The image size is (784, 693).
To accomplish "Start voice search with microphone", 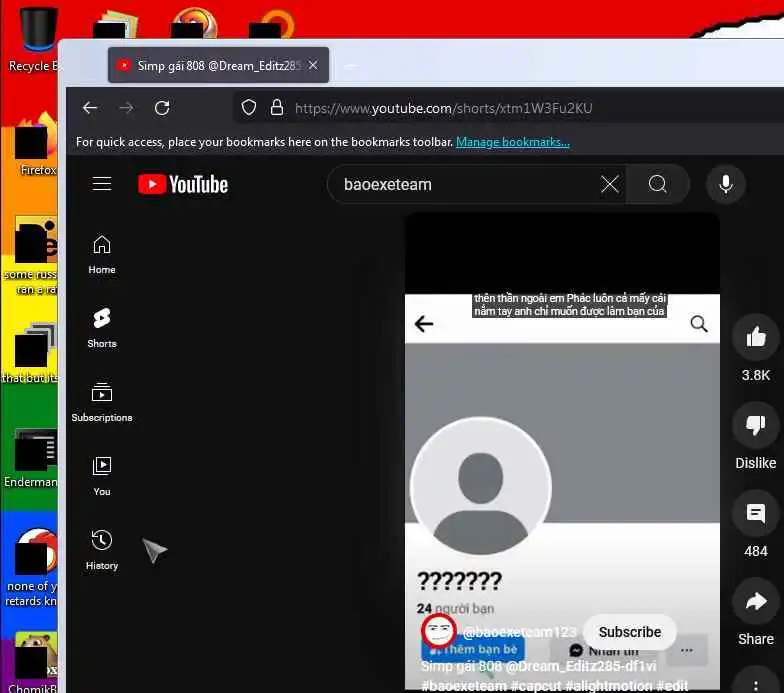I will 726,184.
